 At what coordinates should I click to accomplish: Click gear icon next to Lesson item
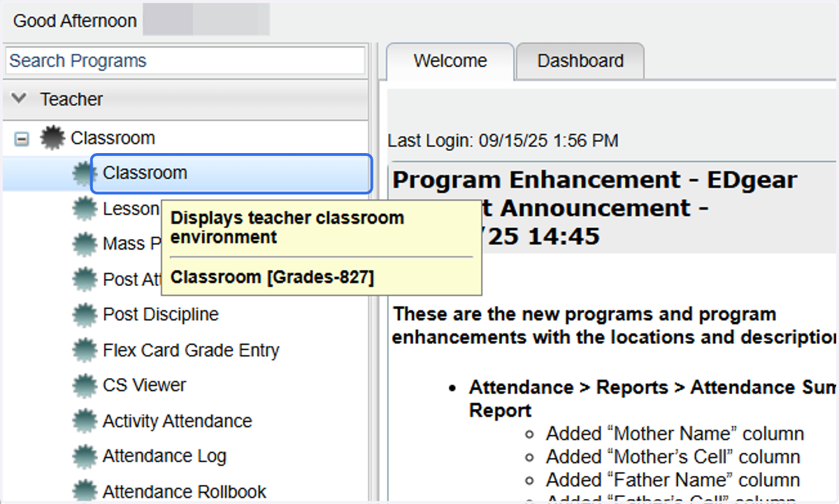(85, 209)
